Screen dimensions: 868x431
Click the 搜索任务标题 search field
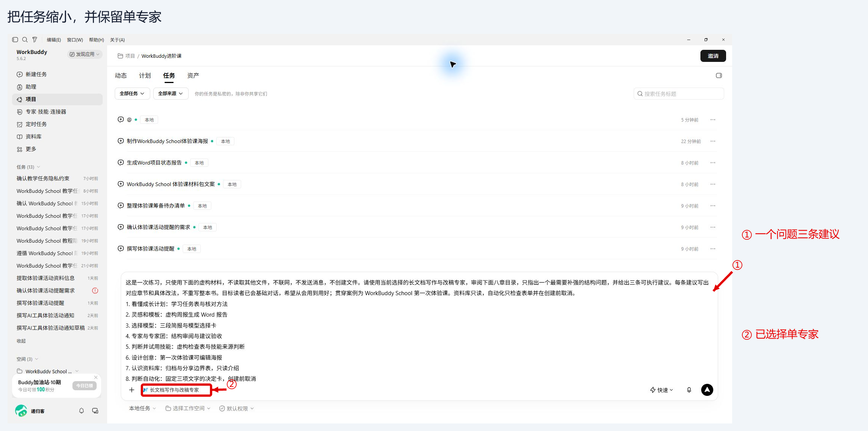(x=679, y=94)
